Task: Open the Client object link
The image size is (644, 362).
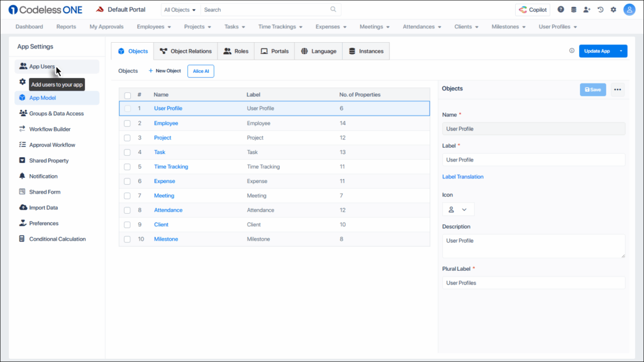Action: (x=161, y=224)
